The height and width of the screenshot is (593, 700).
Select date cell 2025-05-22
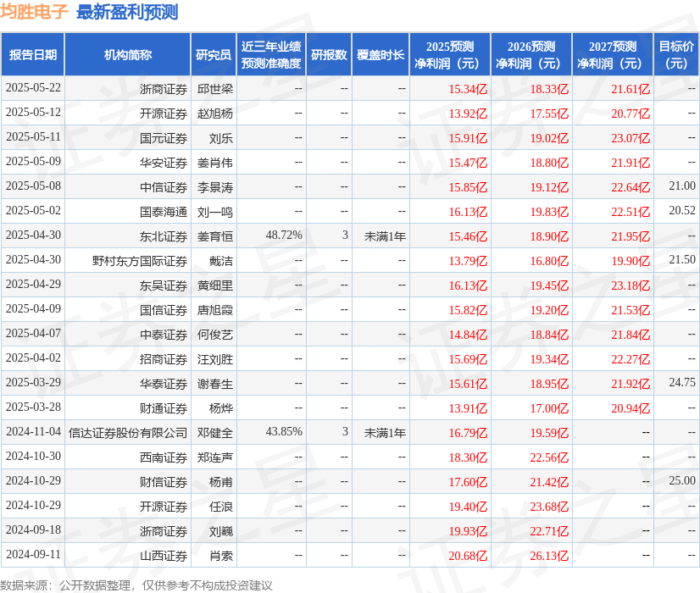[33, 88]
